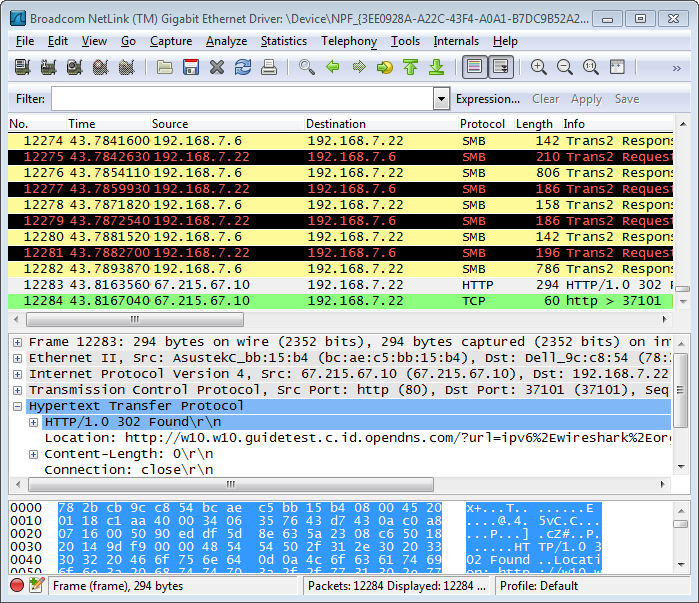The width and height of the screenshot is (699, 603).
Task: Select packet 12283 HTTP row
Action: 341,285
